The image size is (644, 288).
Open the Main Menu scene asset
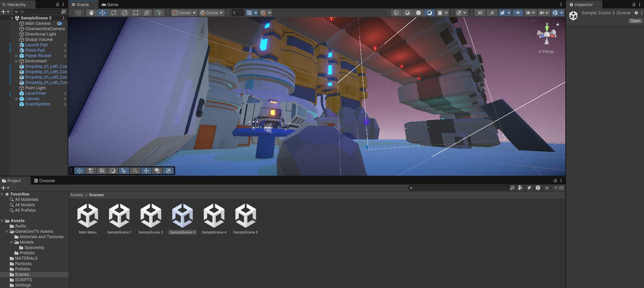click(x=88, y=218)
